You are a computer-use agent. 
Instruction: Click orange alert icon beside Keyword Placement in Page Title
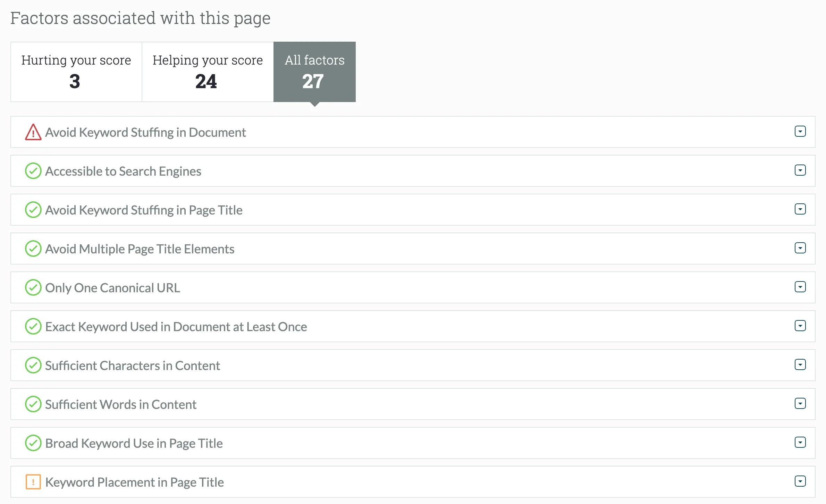[33, 482]
